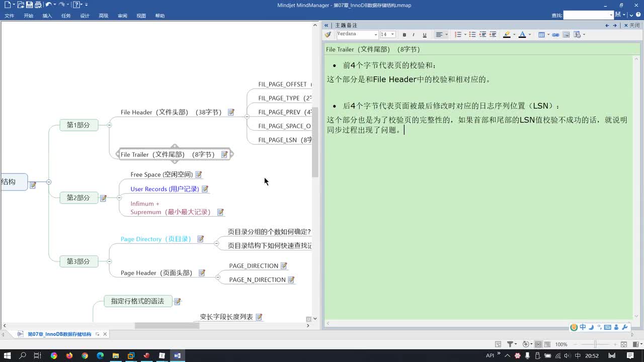Collapse the 第3部分 branch
Screen dimensions: 644x362
click(109, 261)
